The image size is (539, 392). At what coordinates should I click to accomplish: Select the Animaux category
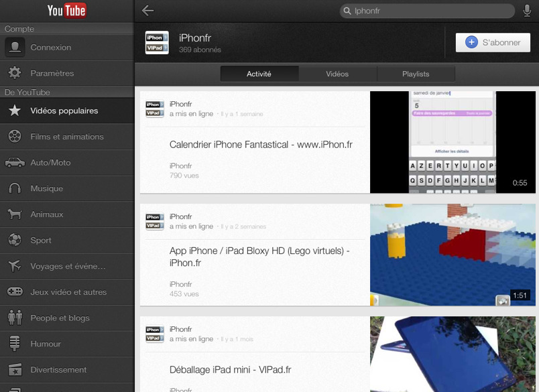point(67,214)
